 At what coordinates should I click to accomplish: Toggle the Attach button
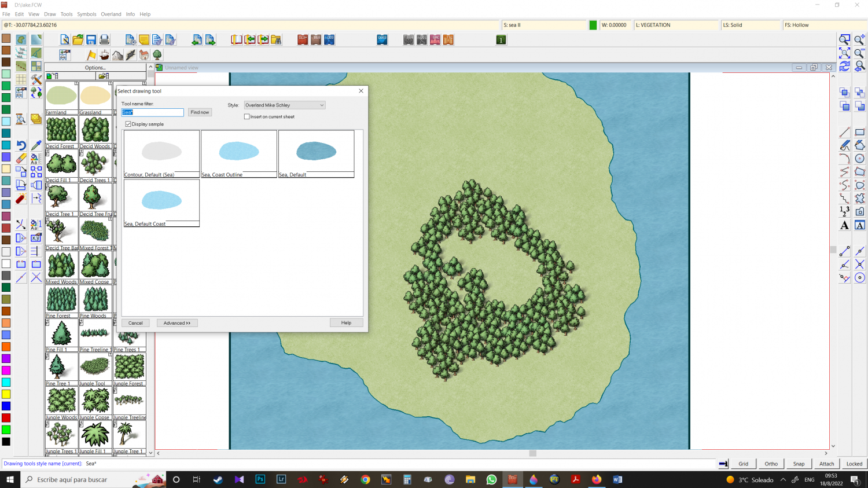pyautogui.click(x=827, y=464)
